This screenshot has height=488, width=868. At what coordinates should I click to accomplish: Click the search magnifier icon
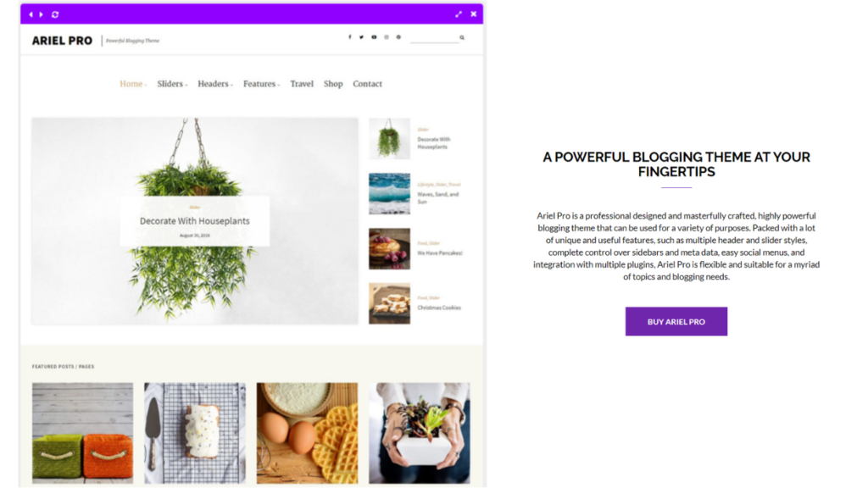click(462, 37)
